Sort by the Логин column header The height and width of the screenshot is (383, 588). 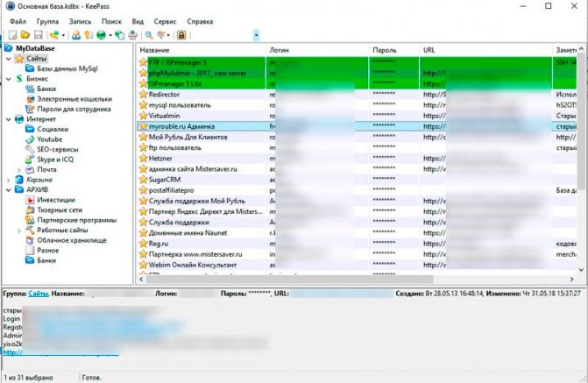click(317, 50)
